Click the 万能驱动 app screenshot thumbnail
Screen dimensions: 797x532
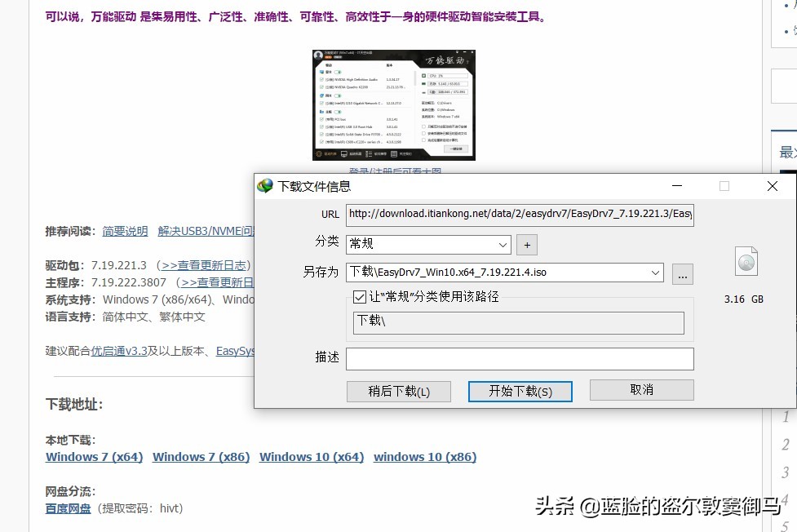[x=394, y=104]
